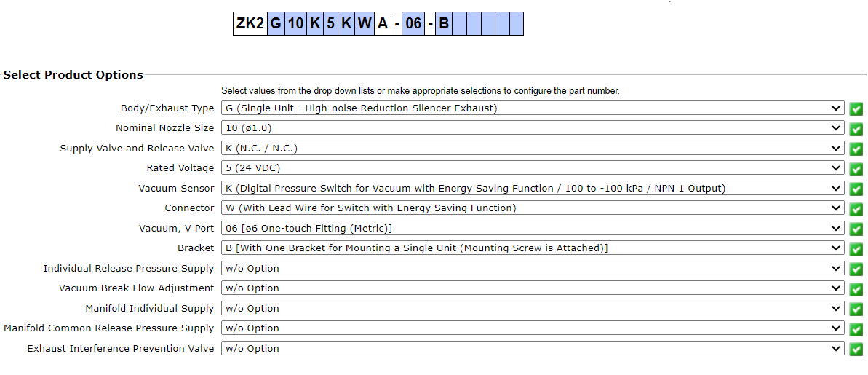Open the Vacuum Sensor dropdown
The image size is (868, 375).
(x=532, y=189)
